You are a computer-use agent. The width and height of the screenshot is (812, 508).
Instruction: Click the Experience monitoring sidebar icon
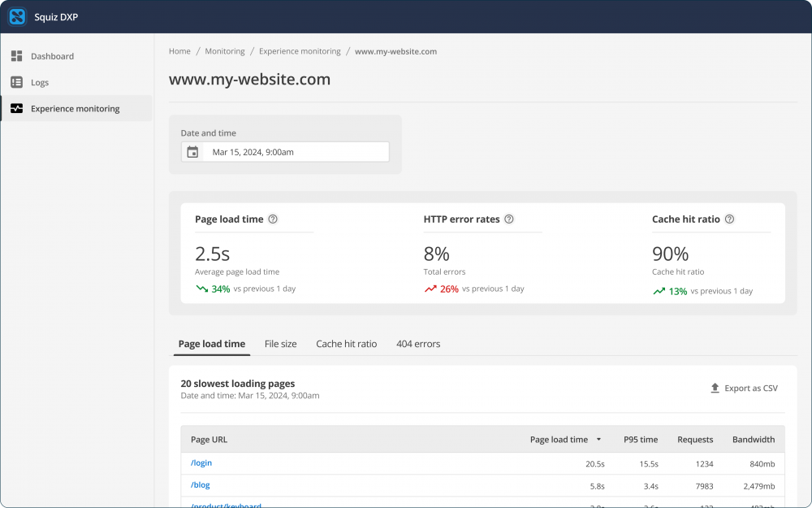click(16, 108)
